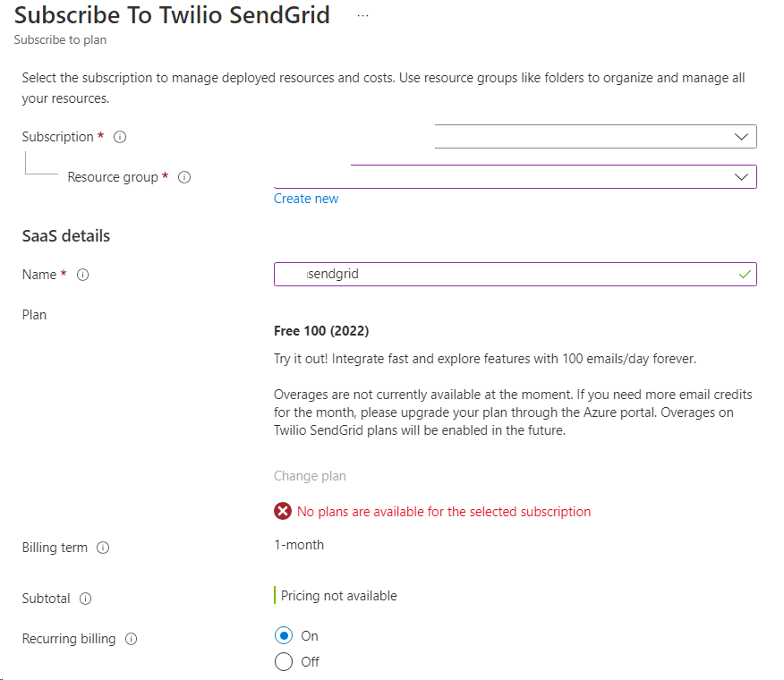Open the ellipsis menu beside page title

coord(362,16)
